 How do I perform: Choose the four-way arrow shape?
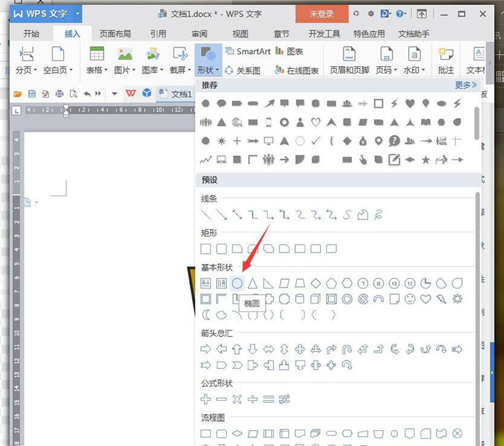pos(300,349)
